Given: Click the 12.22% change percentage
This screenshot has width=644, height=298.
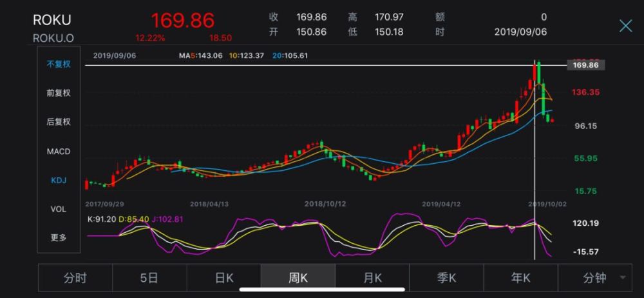Looking at the screenshot, I should (150, 38).
